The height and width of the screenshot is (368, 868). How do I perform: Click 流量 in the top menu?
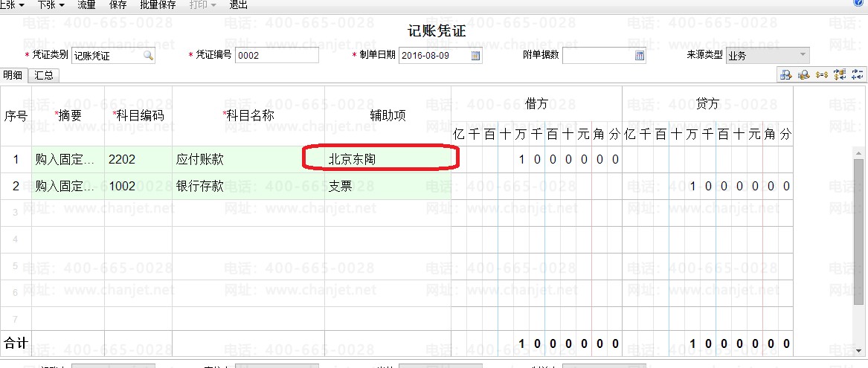coord(86,5)
